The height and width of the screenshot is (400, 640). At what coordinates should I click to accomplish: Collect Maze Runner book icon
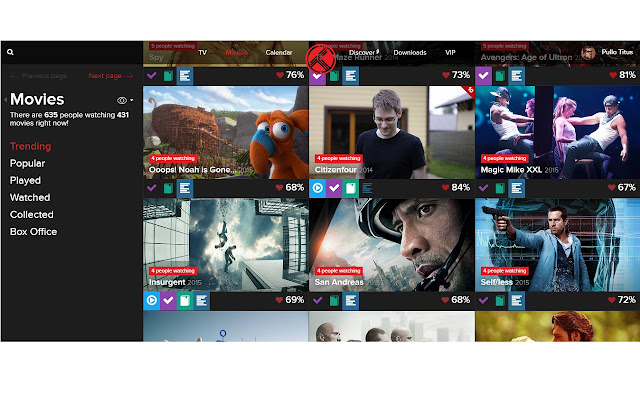tap(334, 76)
